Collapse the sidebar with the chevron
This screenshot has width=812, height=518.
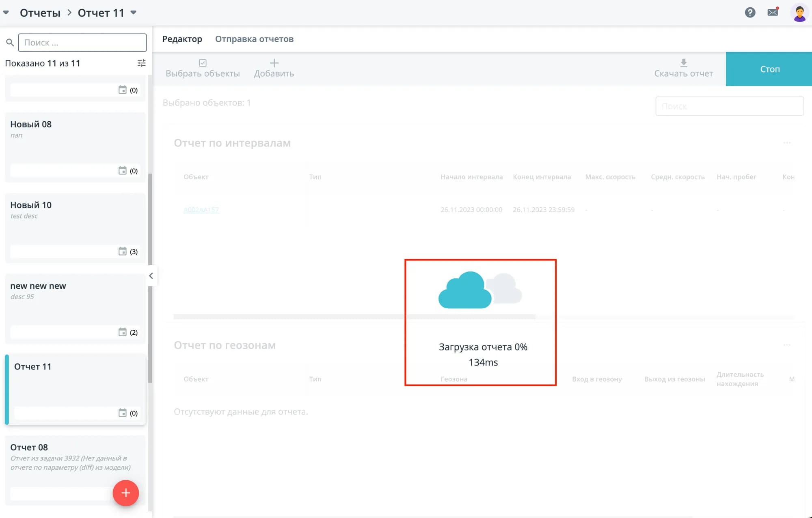151,276
